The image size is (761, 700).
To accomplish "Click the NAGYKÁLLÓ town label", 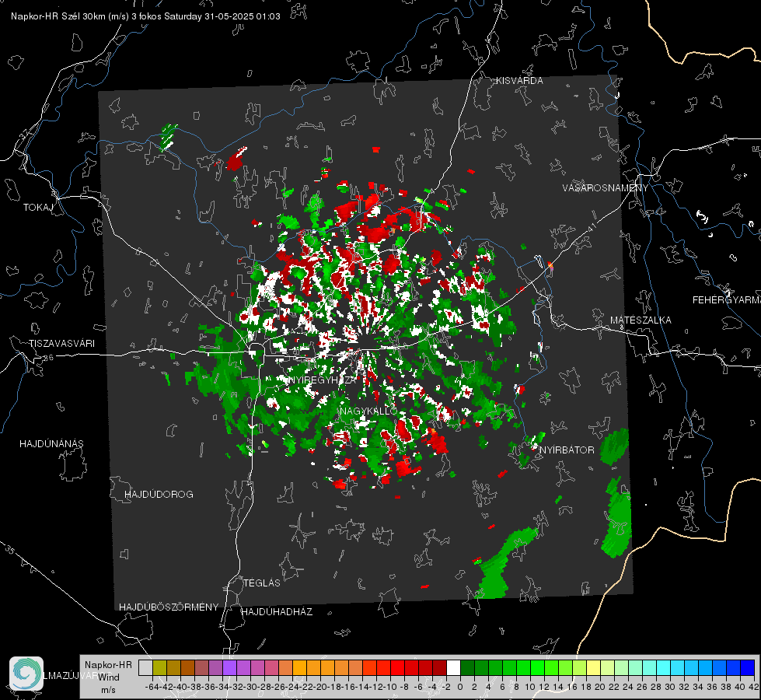I will tap(368, 411).
